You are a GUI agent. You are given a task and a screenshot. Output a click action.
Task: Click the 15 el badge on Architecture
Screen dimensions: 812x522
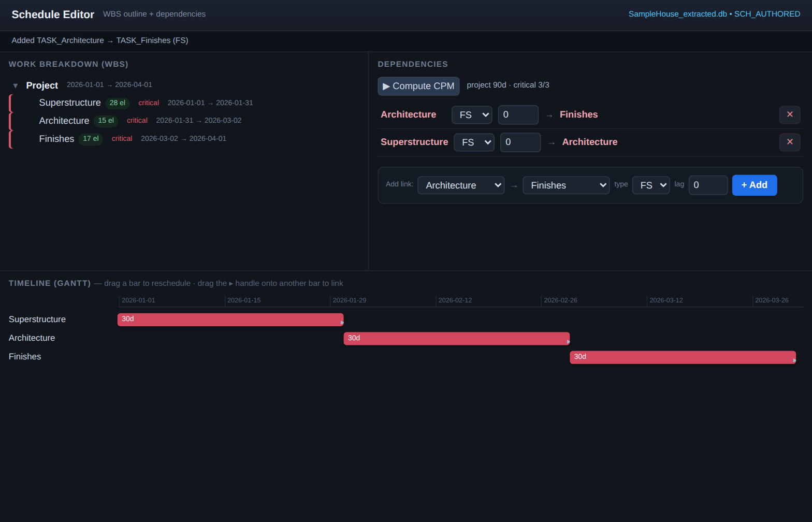tap(106, 121)
